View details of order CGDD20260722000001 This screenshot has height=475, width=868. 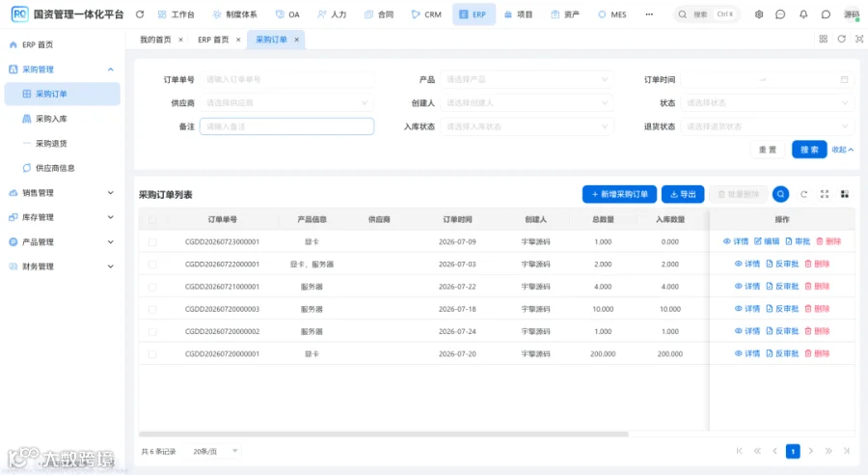pos(747,264)
